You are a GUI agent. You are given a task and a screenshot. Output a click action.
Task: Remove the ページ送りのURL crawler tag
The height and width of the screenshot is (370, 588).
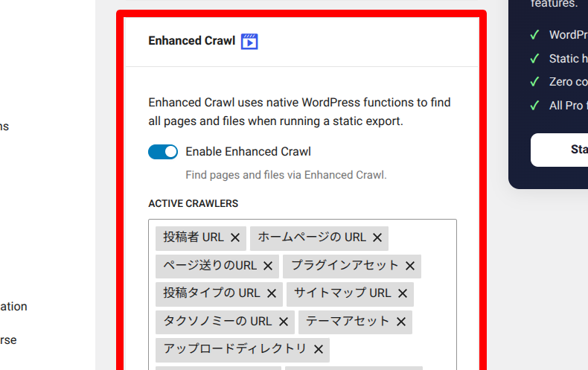[x=268, y=266]
